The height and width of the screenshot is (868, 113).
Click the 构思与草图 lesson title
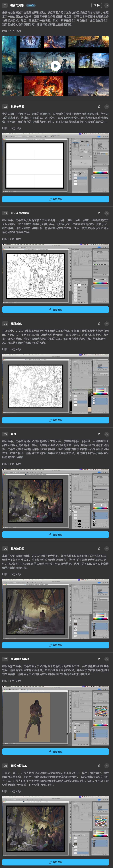click(x=17, y=107)
